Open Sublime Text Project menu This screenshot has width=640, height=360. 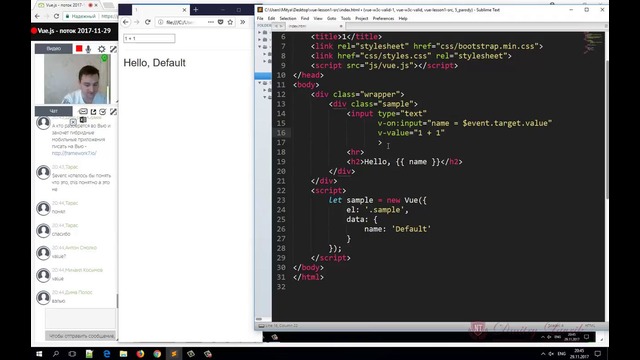click(x=362, y=18)
